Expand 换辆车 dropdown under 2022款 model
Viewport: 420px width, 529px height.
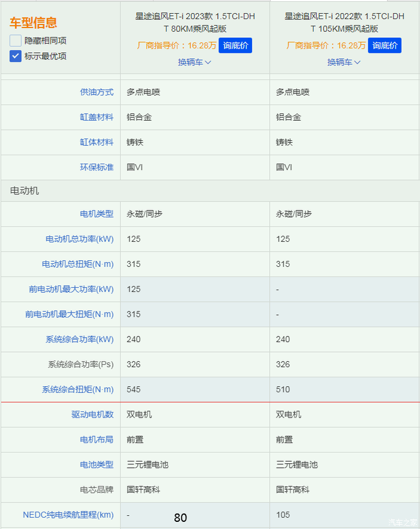click(x=344, y=62)
